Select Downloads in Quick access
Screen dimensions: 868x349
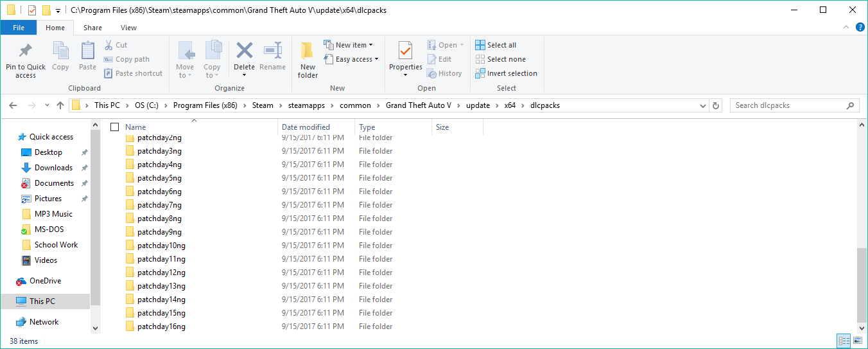[53, 168]
